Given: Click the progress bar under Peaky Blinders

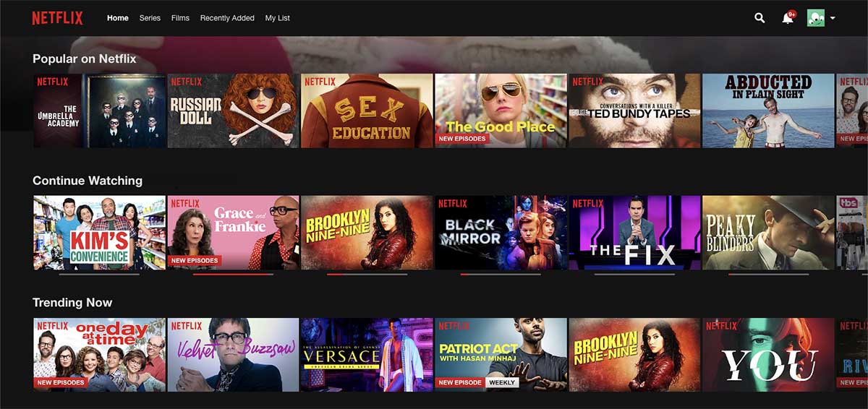Looking at the screenshot, I should 768,275.
